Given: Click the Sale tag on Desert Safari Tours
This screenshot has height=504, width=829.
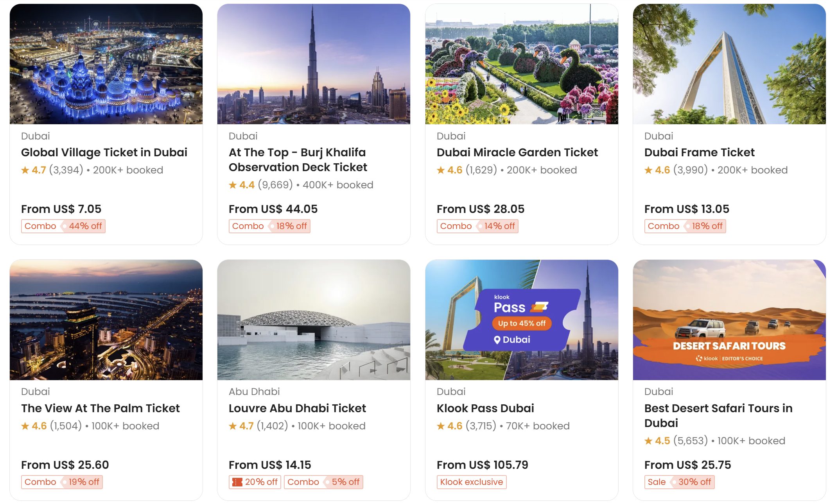Looking at the screenshot, I should tap(657, 482).
